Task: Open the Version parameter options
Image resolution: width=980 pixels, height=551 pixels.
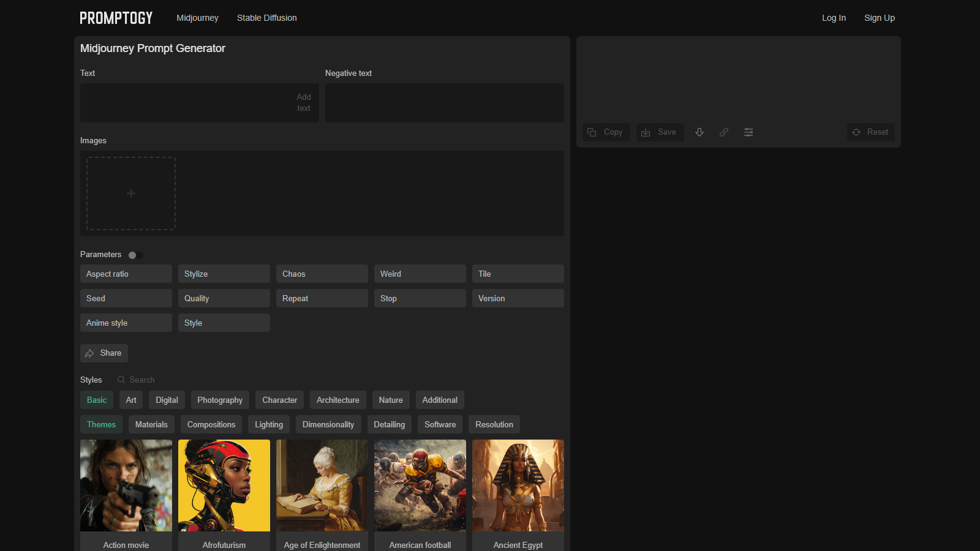Action: tap(518, 298)
